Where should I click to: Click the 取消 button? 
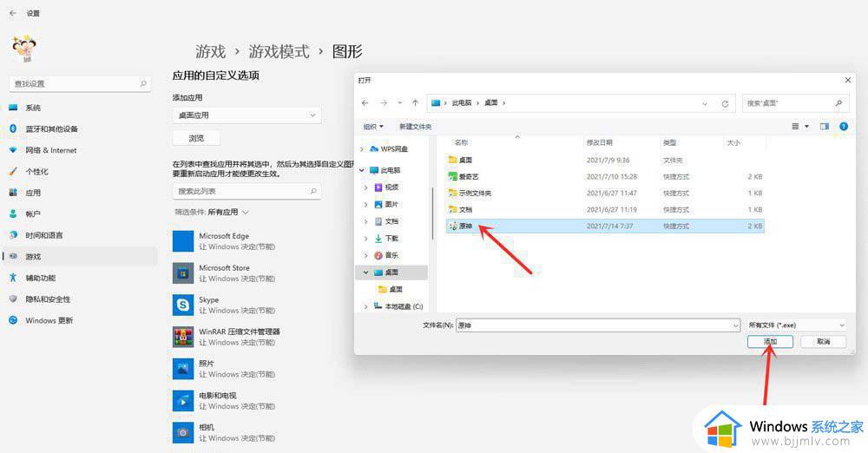pyautogui.click(x=824, y=342)
